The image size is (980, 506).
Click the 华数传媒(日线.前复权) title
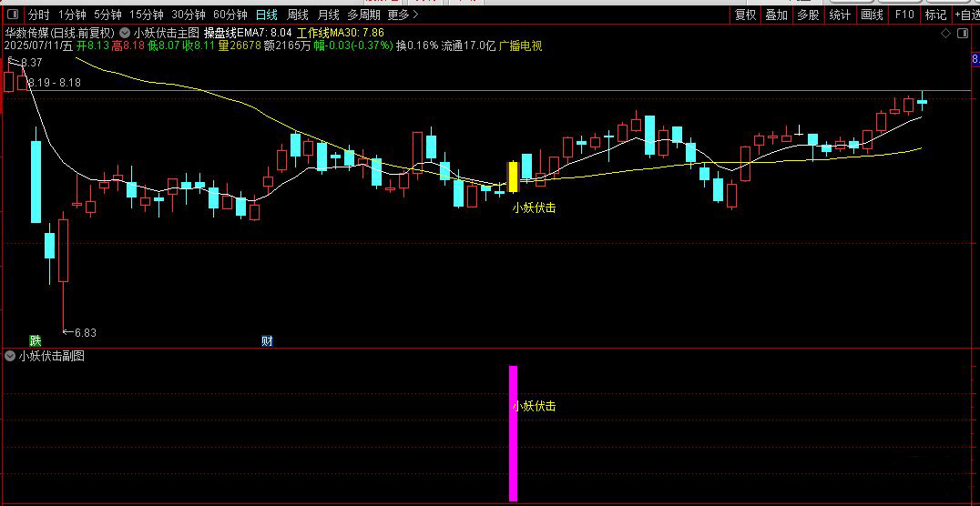59,33
